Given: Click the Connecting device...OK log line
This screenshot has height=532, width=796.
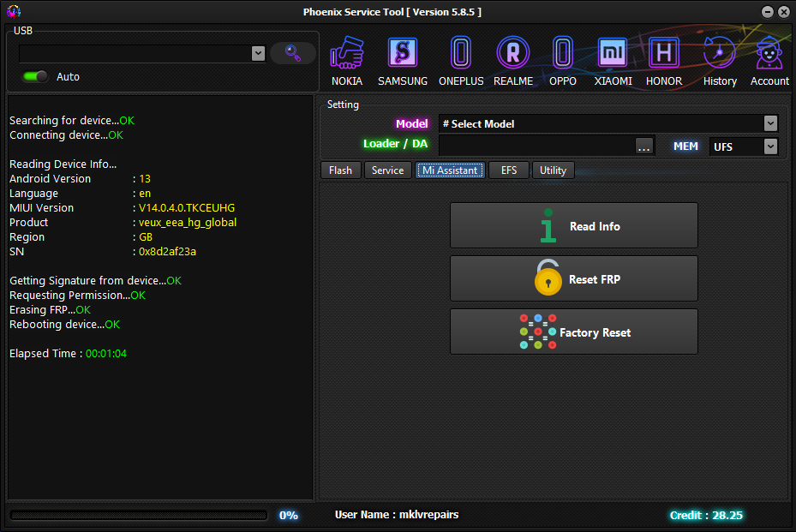Looking at the screenshot, I should 67,135.
